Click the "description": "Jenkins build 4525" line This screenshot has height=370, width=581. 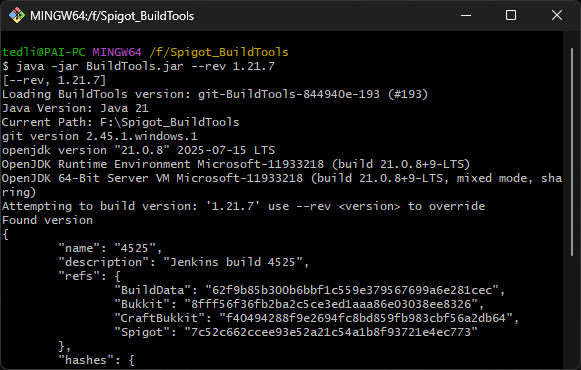point(183,262)
